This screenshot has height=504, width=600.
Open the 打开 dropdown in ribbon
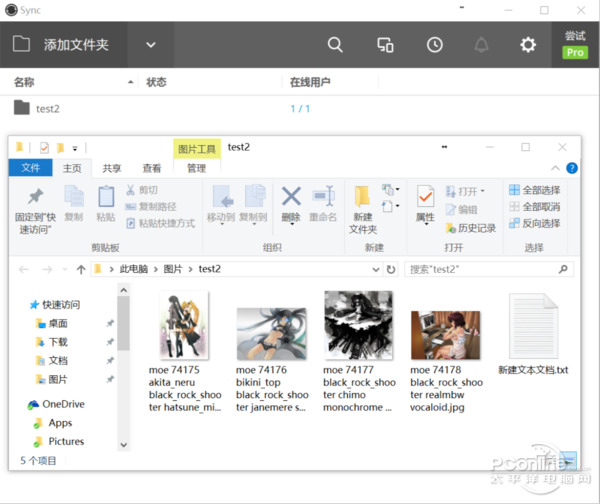tap(465, 191)
